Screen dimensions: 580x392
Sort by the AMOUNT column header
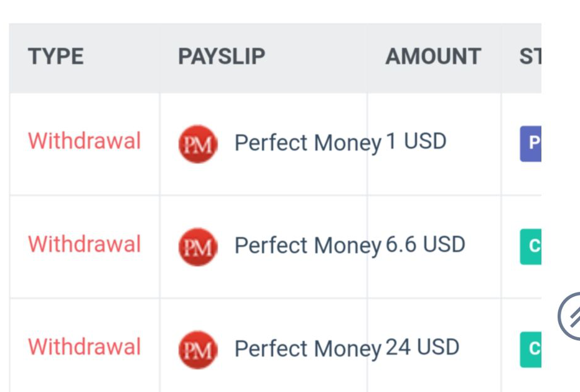point(433,57)
